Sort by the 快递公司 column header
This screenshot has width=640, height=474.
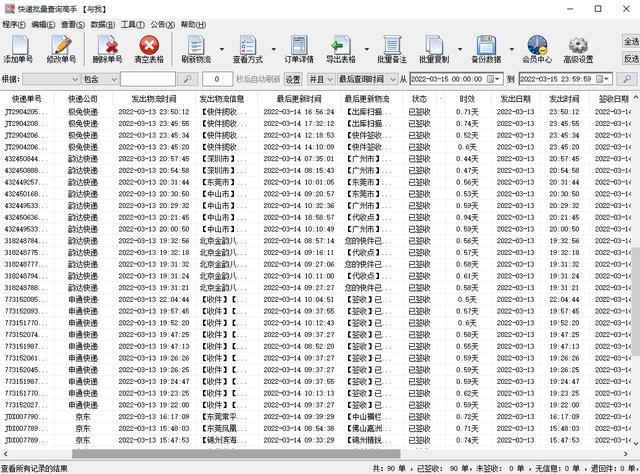pyautogui.click(x=83, y=99)
